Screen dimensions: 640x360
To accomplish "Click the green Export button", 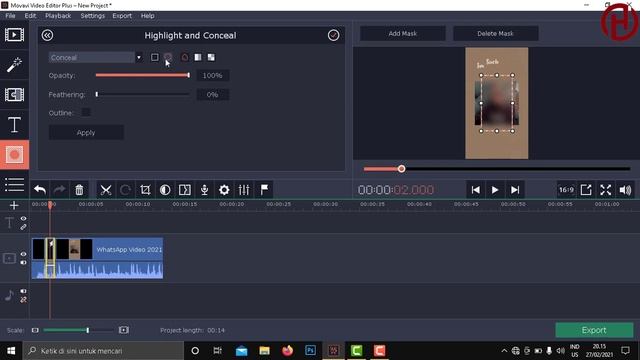I will pyautogui.click(x=594, y=330).
